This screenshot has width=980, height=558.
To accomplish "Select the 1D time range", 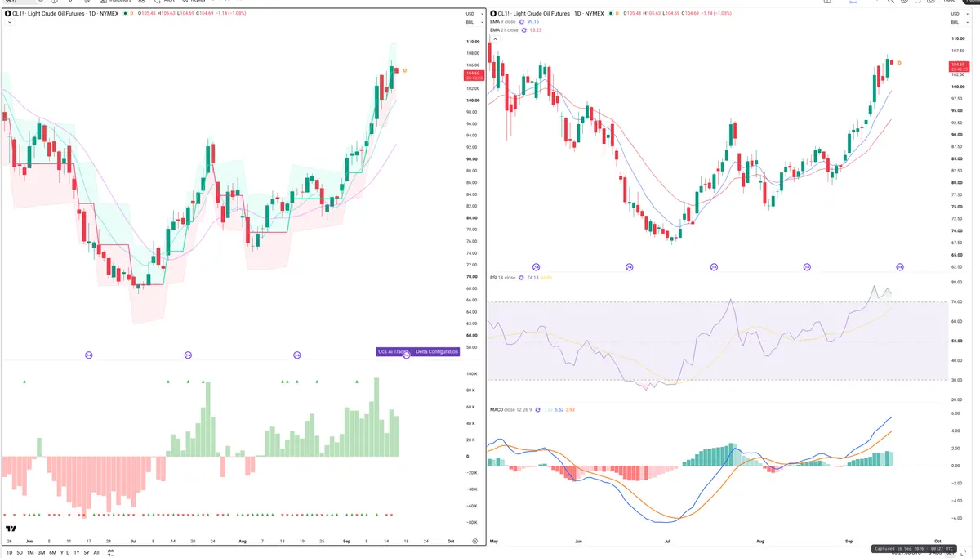I will click(x=9, y=552).
